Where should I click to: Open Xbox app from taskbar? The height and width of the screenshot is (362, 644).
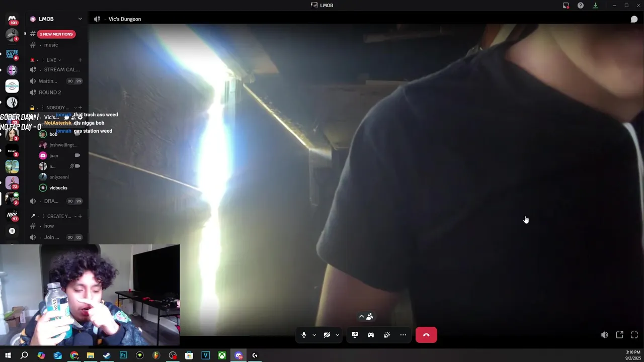point(222,355)
